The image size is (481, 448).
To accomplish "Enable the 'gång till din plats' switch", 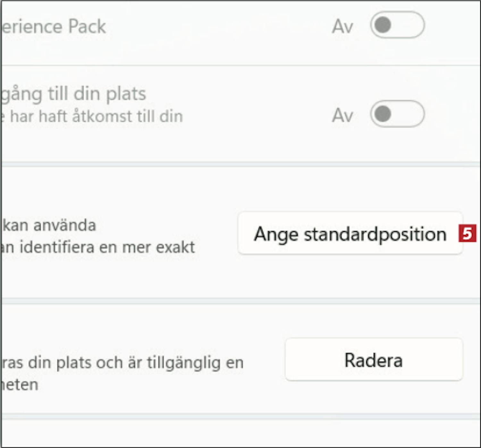I will (x=397, y=114).
